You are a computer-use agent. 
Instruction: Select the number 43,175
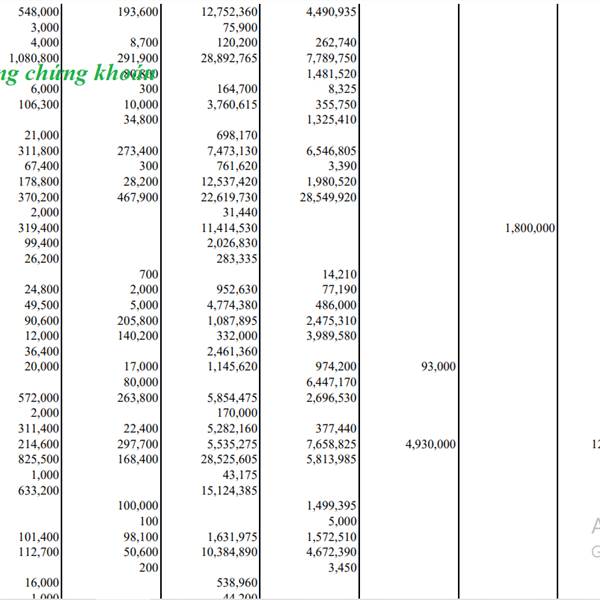[240, 475]
